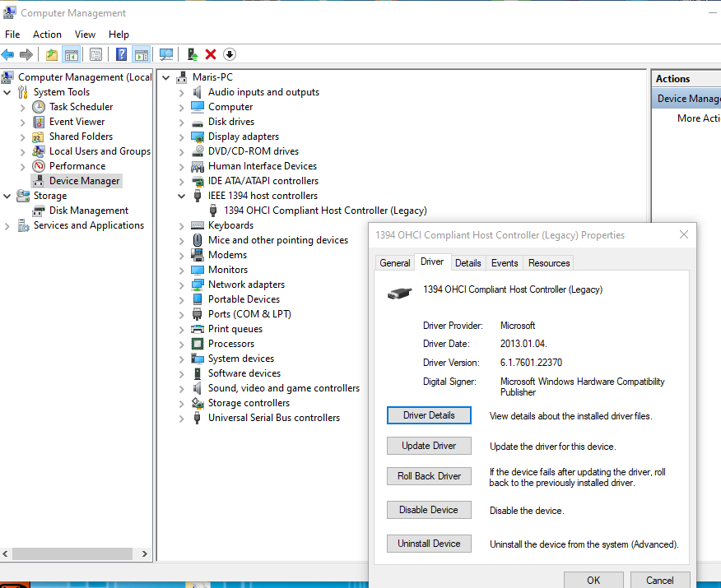Select Disk Management in the tree
This screenshot has height=588, width=721.
(89, 211)
